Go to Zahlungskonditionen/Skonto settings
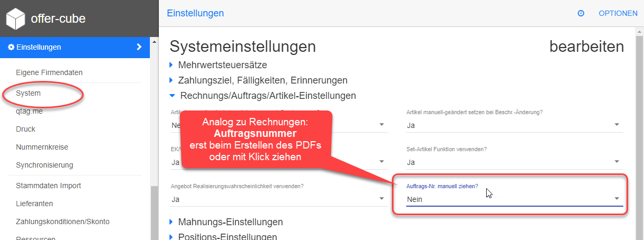The height and width of the screenshot is (240, 644). [x=62, y=221]
